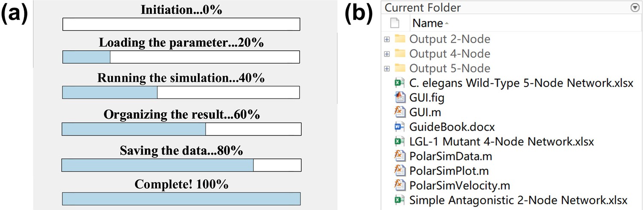Open the Current Folder panel actions dropdown
This screenshot has width=644, height=210.
pyautogui.click(x=635, y=8)
